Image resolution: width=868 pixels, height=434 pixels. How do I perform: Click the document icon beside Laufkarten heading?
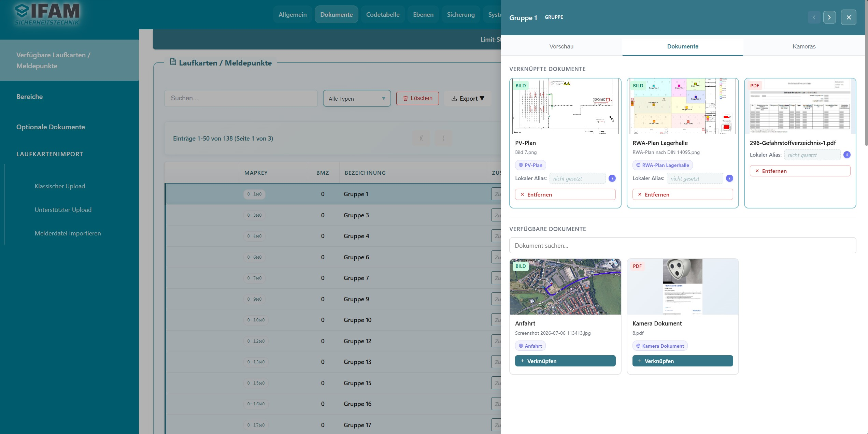point(173,62)
